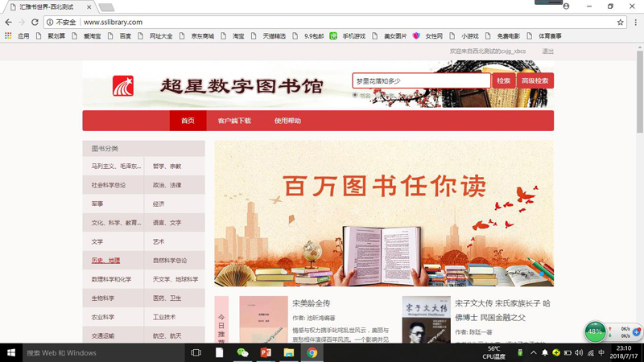Open 语言、文字 category
Image resolution: width=644 pixels, height=362 pixels.
tap(167, 223)
